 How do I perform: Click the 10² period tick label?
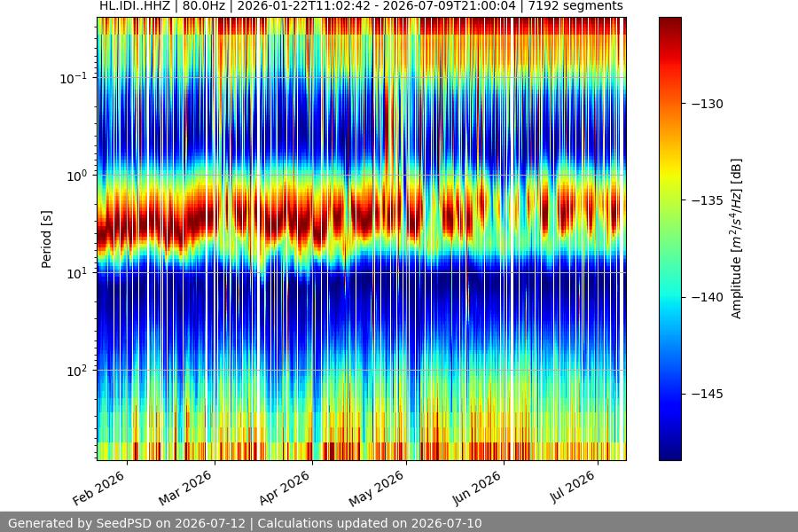tap(77, 371)
